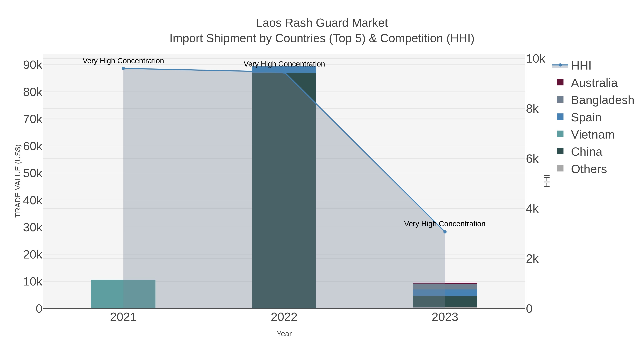644x362 pixels.
Task: Click the 8k tick on right HHI axis
Action: click(x=532, y=109)
